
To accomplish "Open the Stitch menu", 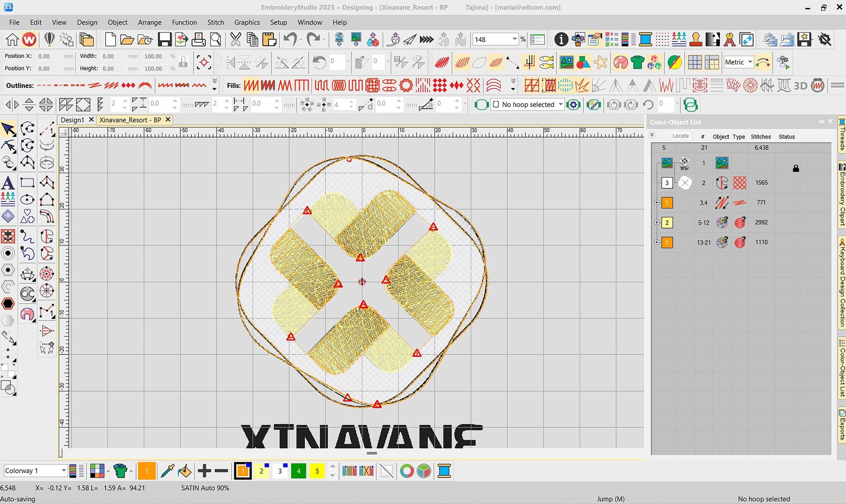I will click(x=215, y=22).
